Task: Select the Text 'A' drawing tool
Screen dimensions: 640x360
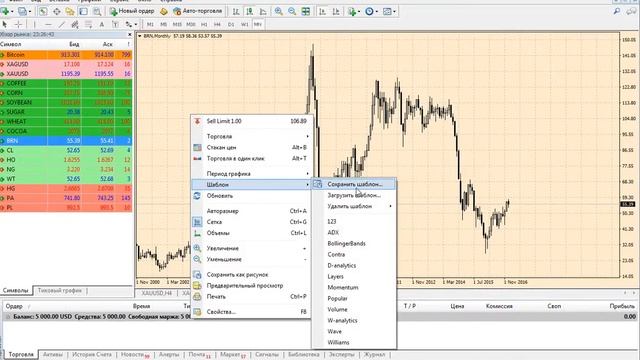Action: [102, 24]
